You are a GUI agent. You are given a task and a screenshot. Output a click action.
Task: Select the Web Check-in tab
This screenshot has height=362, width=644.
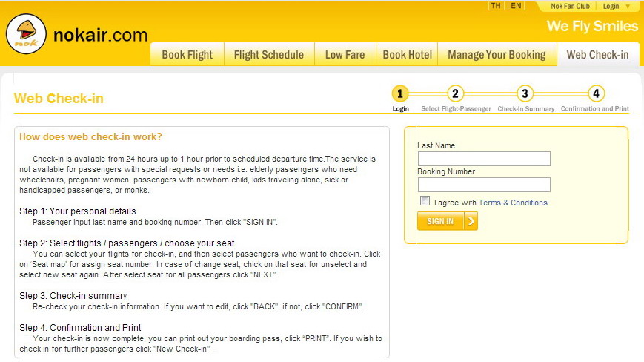click(x=597, y=55)
